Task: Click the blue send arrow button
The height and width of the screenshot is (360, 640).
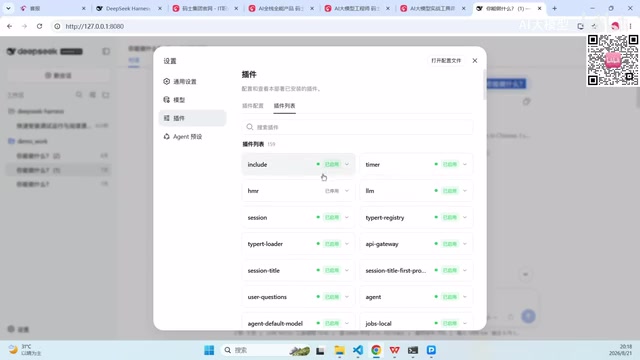Action: pyautogui.click(x=528, y=316)
